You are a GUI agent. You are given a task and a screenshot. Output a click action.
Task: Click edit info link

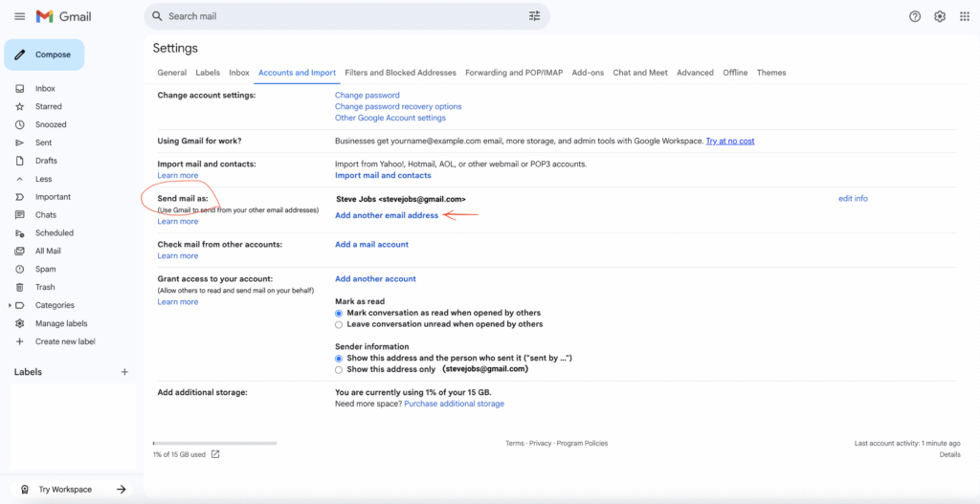(x=853, y=199)
